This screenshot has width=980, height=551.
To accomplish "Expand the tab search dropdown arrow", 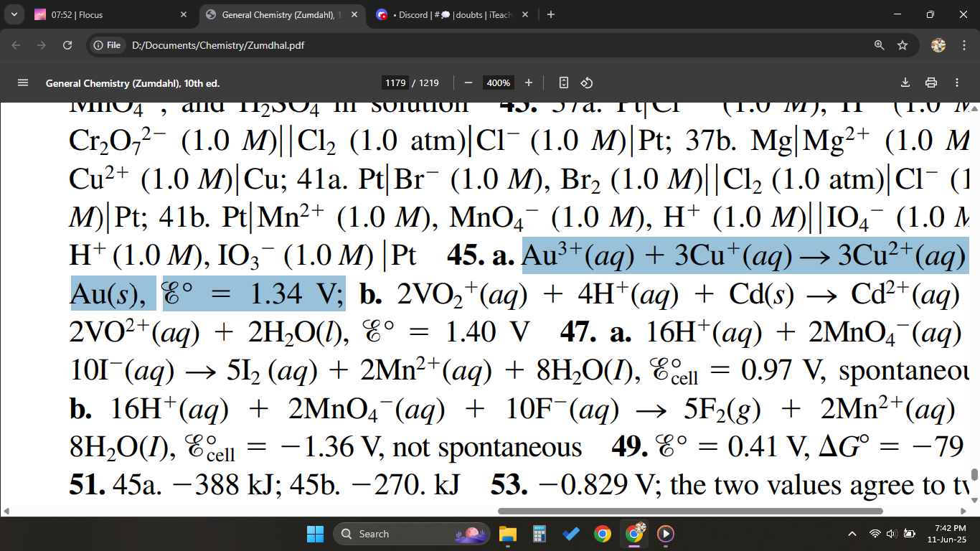I will coord(14,14).
